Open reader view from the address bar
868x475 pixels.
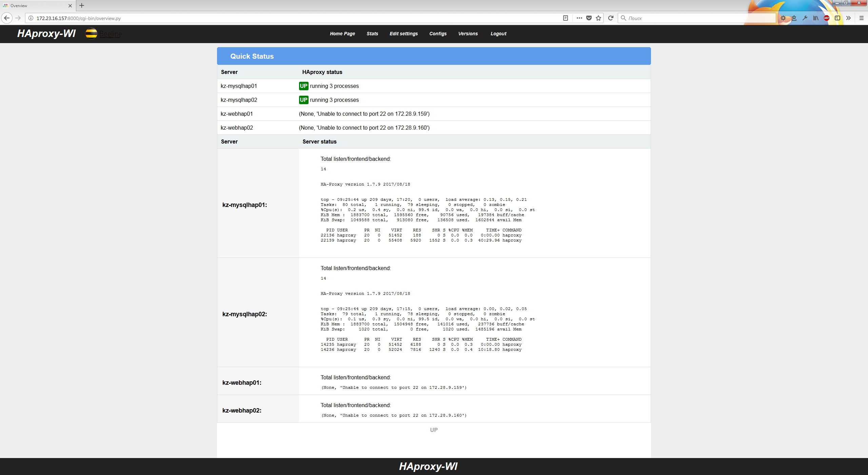point(565,18)
